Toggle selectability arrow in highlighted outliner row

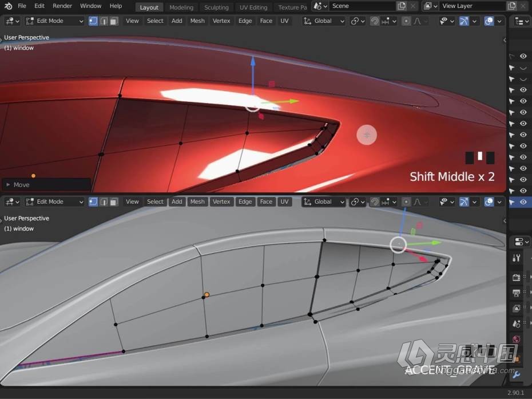pyautogui.click(x=512, y=202)
